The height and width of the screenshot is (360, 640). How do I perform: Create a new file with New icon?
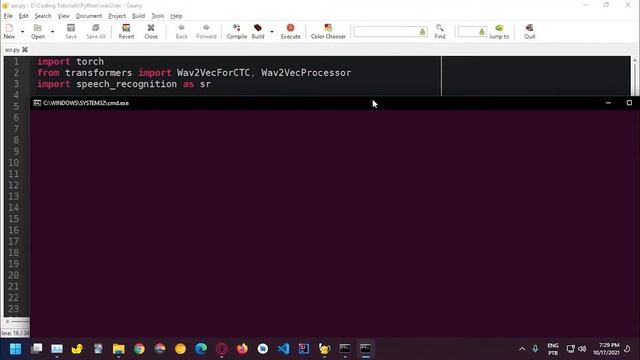(9, 31)
